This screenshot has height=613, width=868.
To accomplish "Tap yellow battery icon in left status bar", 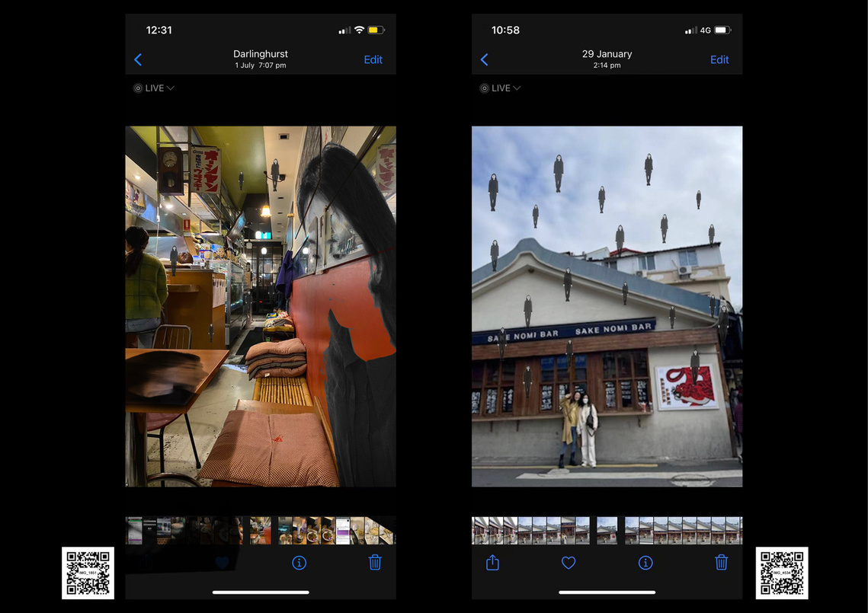I will [376, 30].
